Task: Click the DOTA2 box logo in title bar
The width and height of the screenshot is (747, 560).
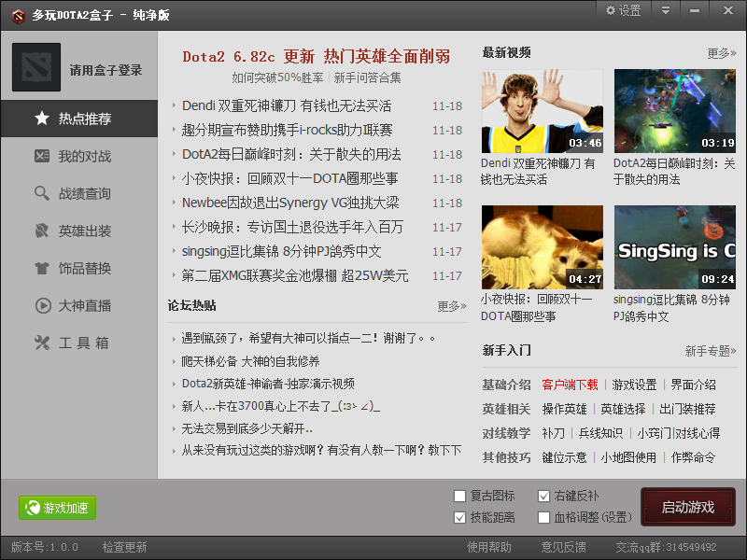Action: 18,16
